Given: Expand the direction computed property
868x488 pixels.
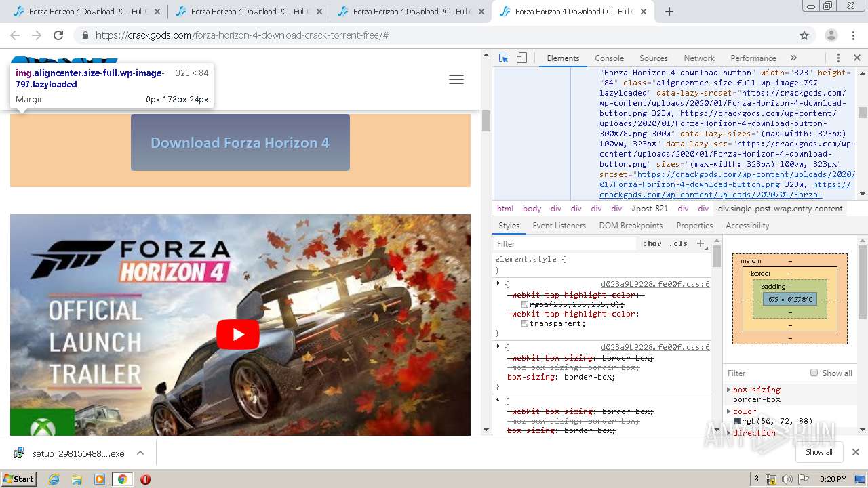Looking at the screenshot, I should tap(729, 433).
